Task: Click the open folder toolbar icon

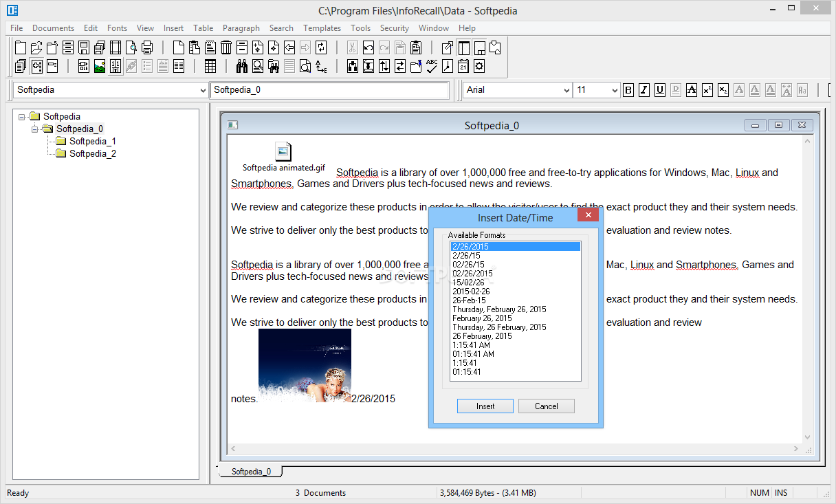Action: point(36,47)
